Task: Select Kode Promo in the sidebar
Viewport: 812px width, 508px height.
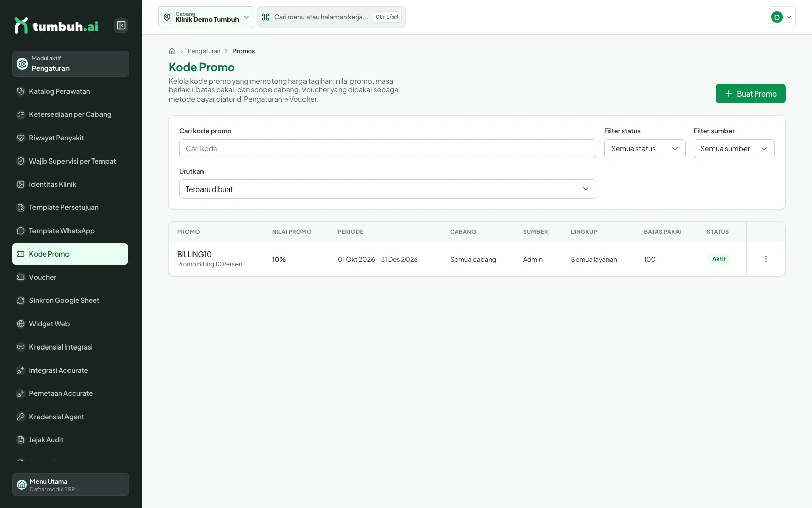Action: (70, 254)
